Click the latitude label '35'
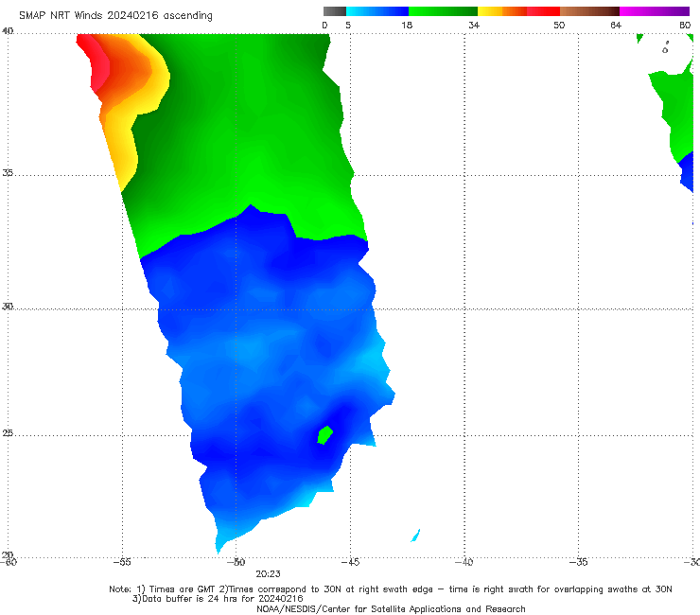 [x=8, y=172]
